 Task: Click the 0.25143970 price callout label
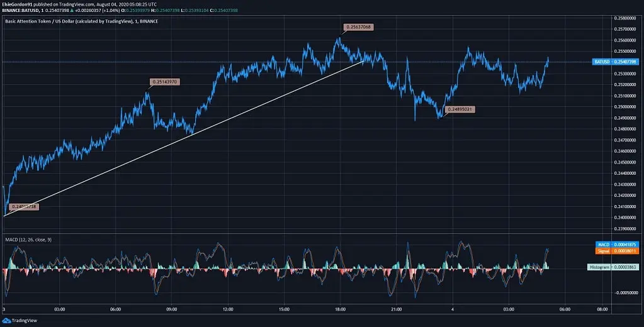tap(165, 82)
